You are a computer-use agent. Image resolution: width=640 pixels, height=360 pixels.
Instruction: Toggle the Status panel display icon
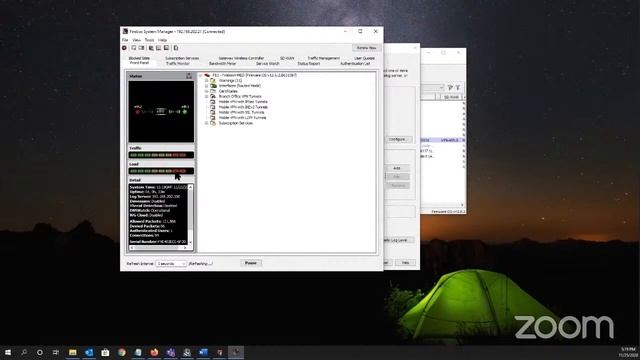pos(189,76)
